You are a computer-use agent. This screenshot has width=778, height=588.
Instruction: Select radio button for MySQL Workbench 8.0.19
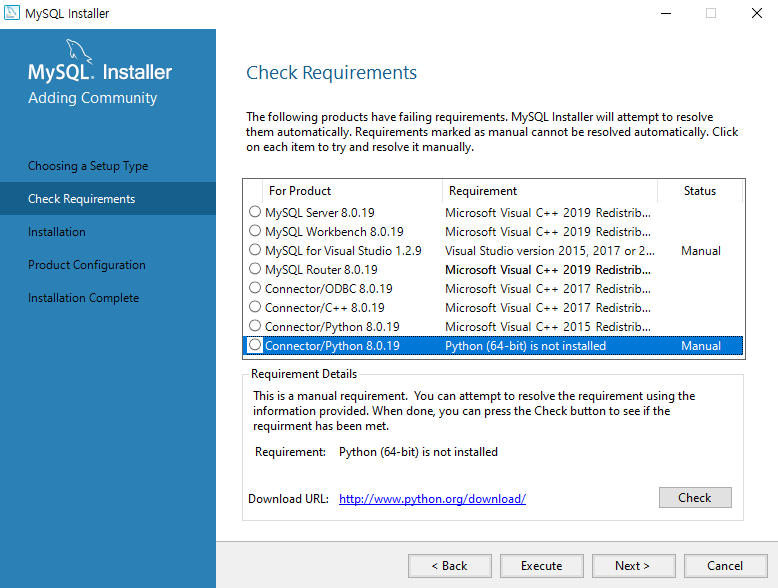coord(255,231)
